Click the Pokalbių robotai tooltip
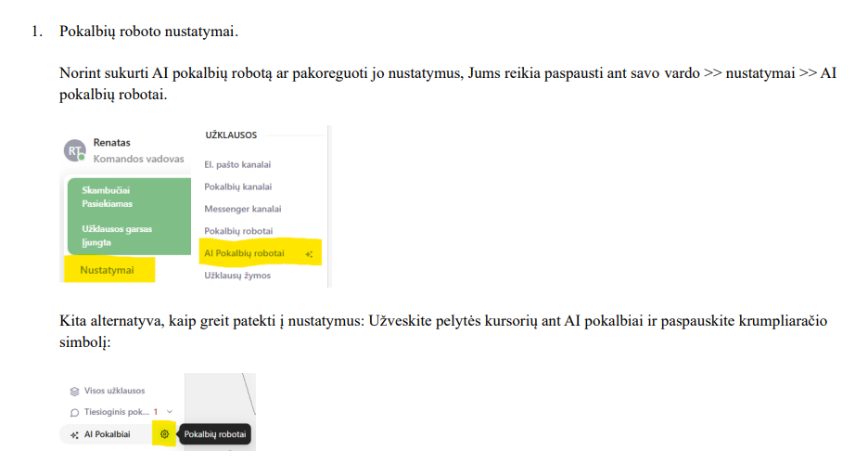 (x=215, y=434)
